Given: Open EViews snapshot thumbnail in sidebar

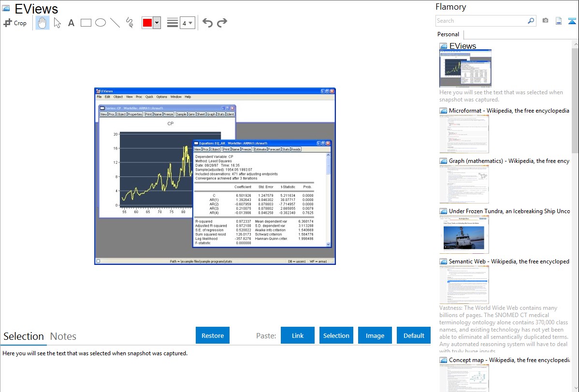Looking at the screenshot, I should pos(465,68).
